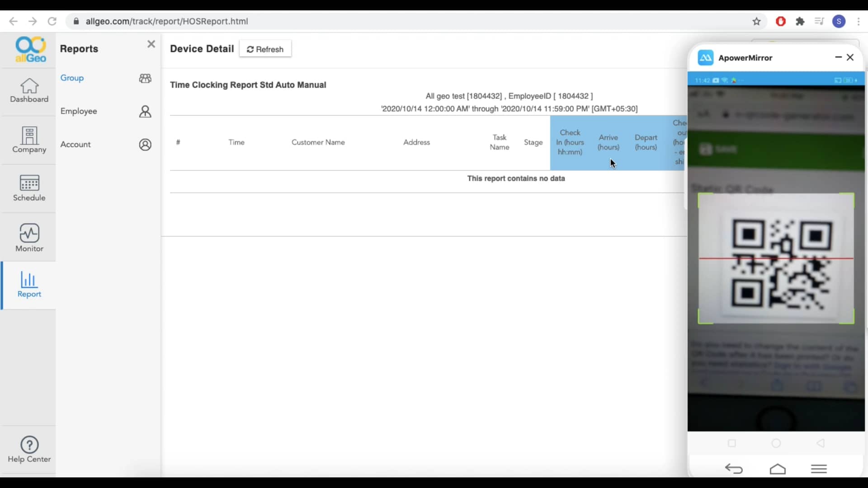This screenshot has width=868, height=488.
Task: Tap the phone's back triangle button
Action: (821, 443)
